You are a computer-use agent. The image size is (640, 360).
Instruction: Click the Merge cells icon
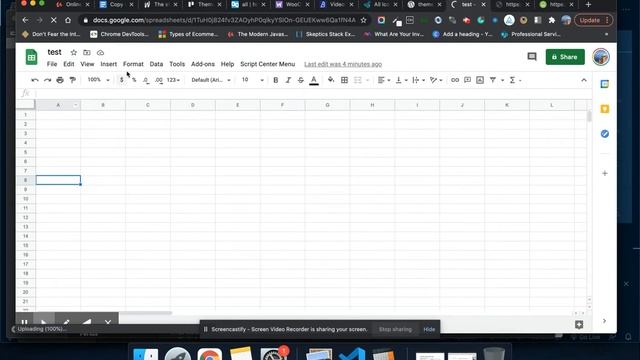tap(358, 80)
